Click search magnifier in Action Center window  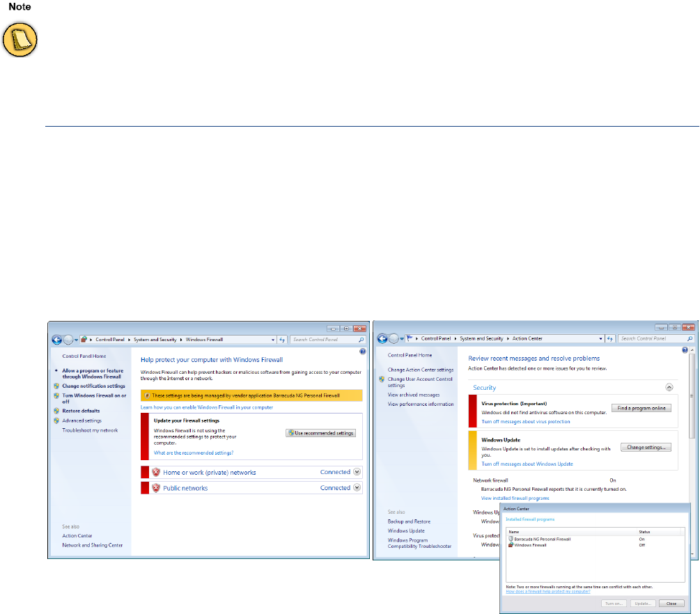click(690, 339)
